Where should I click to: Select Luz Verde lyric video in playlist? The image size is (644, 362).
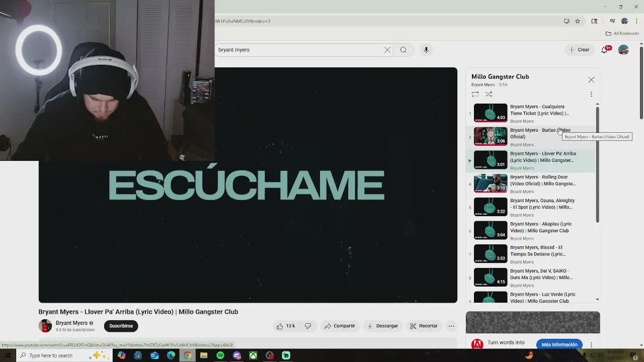pyautogui.click(x=531, y=297)
